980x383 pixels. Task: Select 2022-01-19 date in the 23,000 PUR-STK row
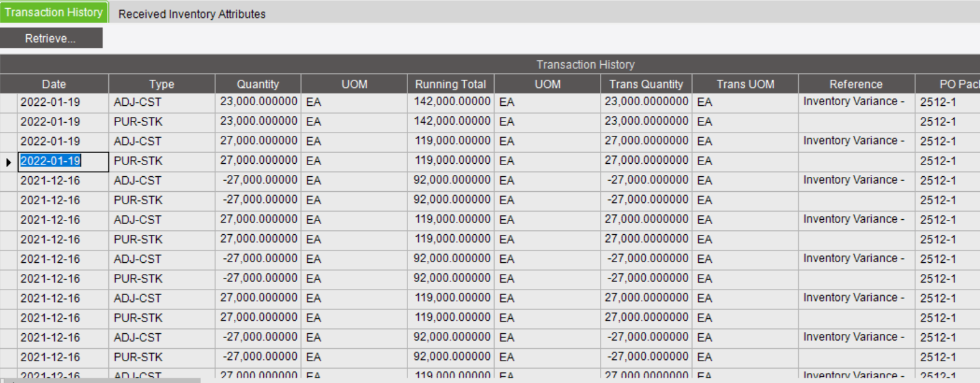(x=63, y=121)
